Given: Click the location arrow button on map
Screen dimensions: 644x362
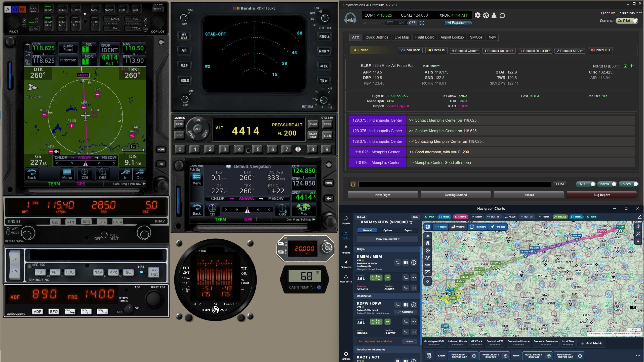Looking at the screenshot, I should click(428, 281).
